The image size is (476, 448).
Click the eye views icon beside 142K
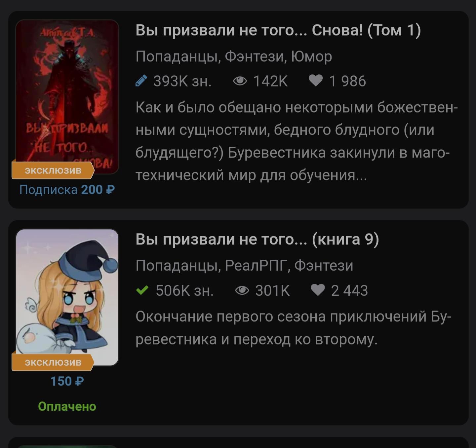240,81
